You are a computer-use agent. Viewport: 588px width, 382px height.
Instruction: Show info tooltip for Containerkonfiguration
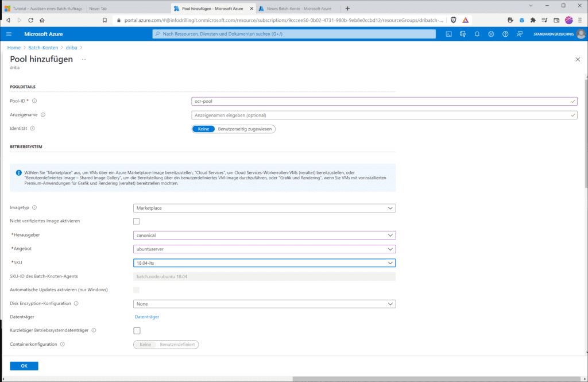[x=63, y=344]
